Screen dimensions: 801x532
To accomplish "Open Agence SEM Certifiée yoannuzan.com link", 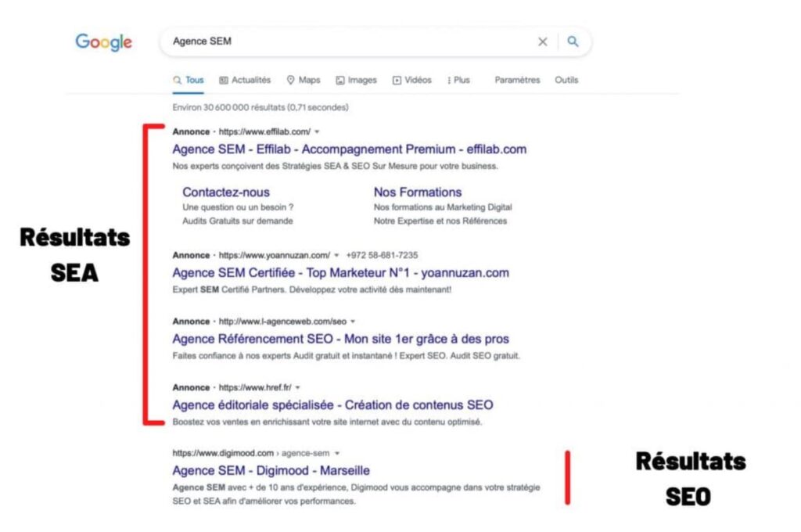I will (341, 273).
